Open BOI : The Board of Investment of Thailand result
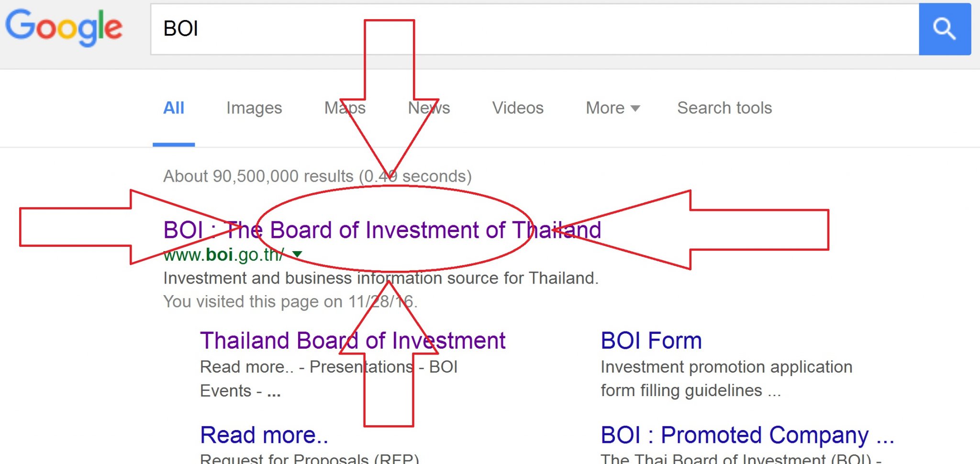The width and height of the screenshot is (980, 464). tap(382, 230)
